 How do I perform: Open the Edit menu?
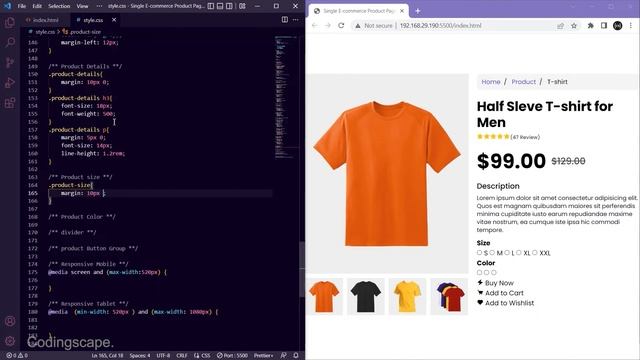click(37, 6)
